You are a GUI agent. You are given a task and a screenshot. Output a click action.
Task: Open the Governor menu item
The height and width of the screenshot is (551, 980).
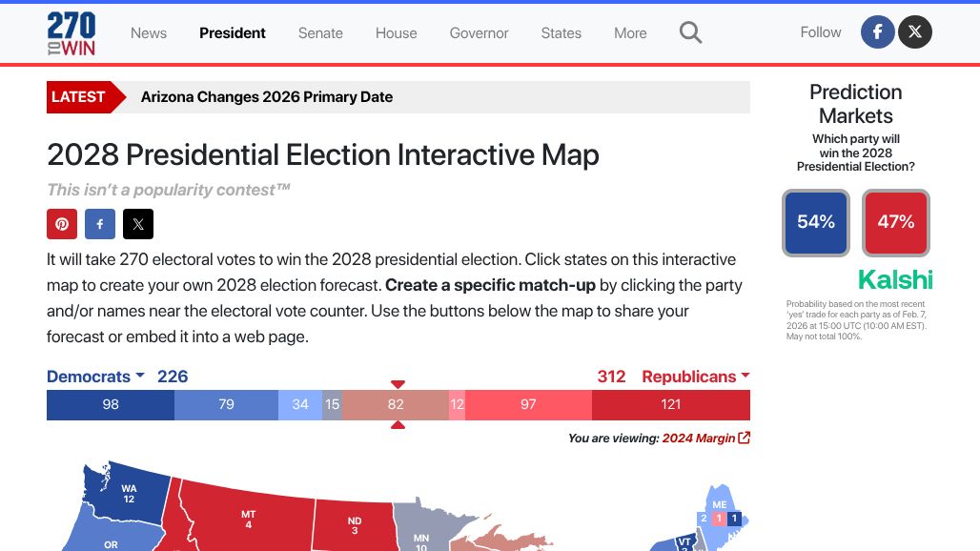[x=479, y=33]
